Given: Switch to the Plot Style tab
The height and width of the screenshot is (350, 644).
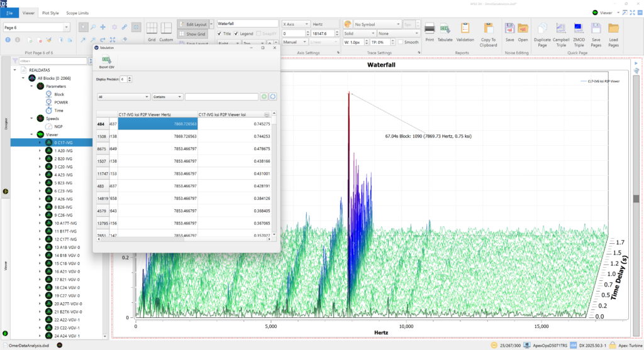Looking at the screenshot, I should (x=50, y=12).
